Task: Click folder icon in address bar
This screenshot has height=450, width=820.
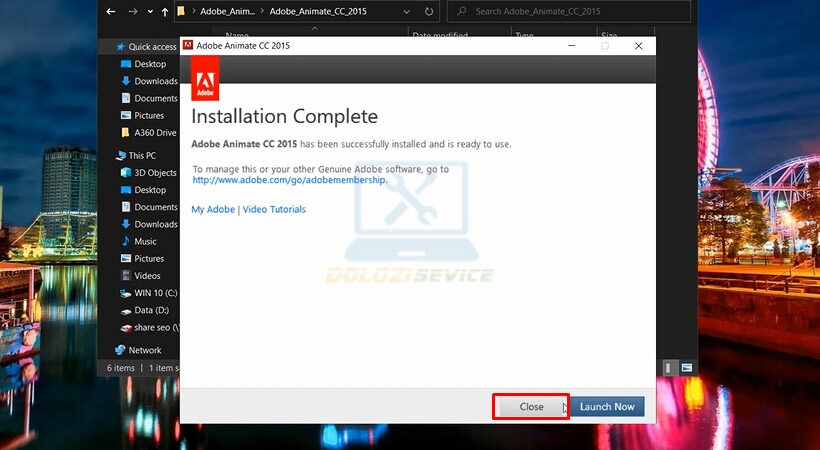Action: pos(181,11)
